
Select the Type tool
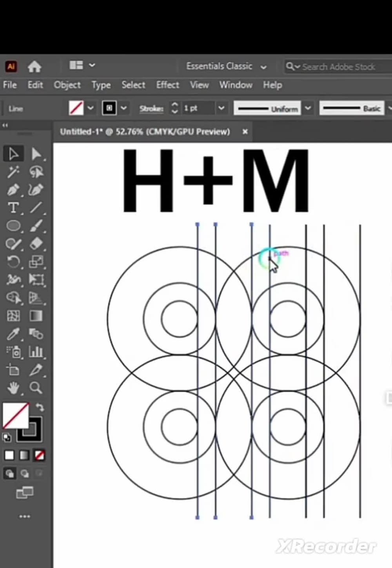[13, 208]
